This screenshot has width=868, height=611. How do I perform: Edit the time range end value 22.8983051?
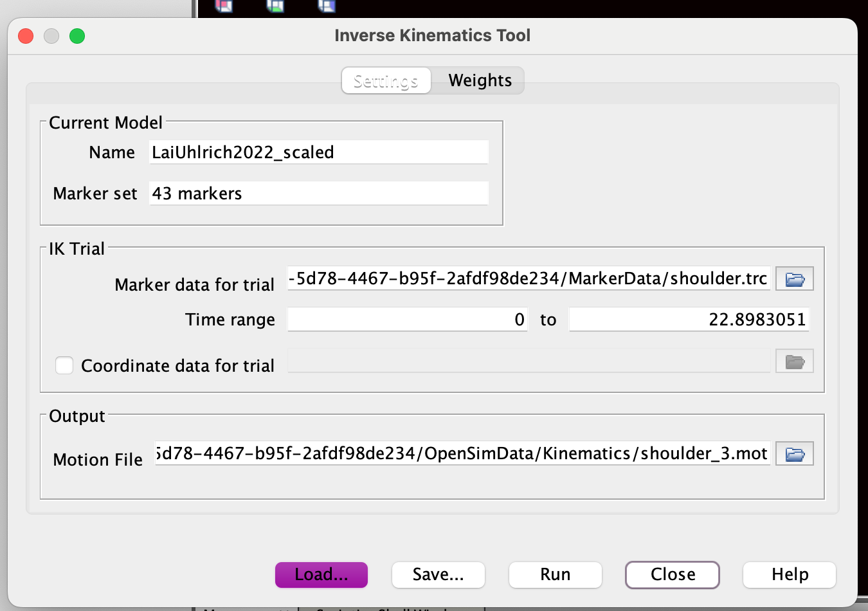pyautogui.click(x=689, y=320)
